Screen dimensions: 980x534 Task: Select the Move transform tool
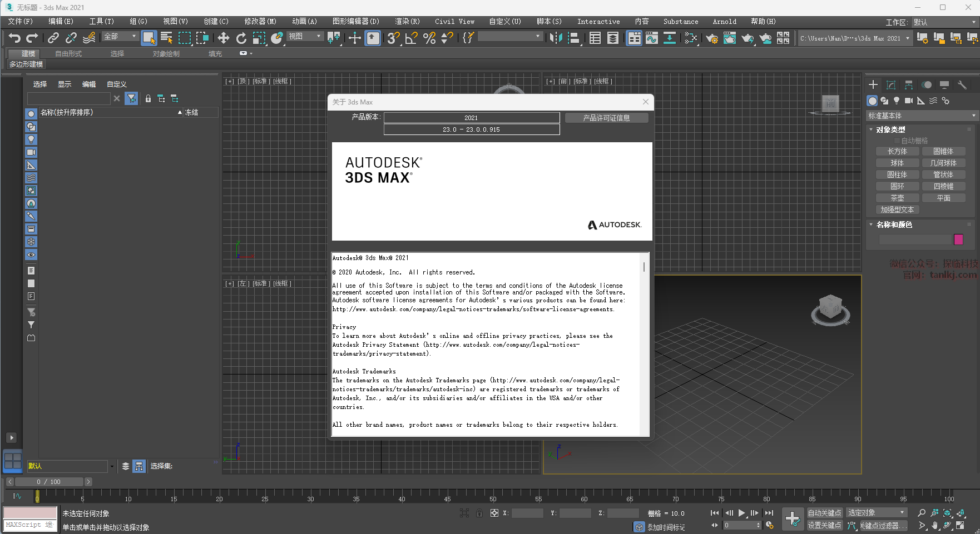[x=223, y=38]
